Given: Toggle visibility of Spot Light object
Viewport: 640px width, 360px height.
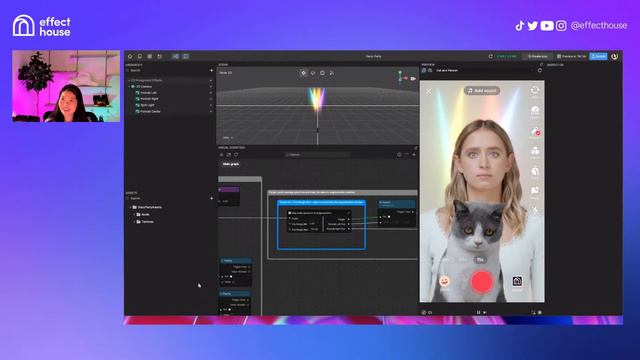Looking at the screenshot, I should pyautogui.click(x=211, y=105).
